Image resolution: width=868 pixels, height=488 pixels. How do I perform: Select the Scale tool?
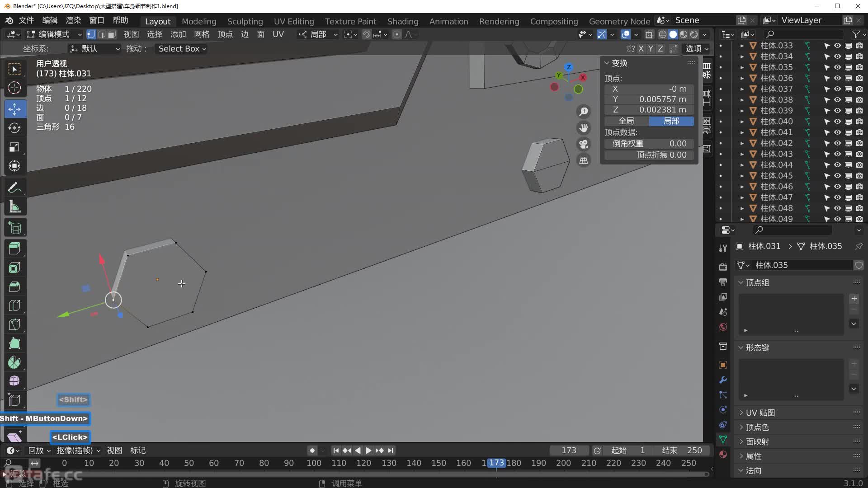14,147
